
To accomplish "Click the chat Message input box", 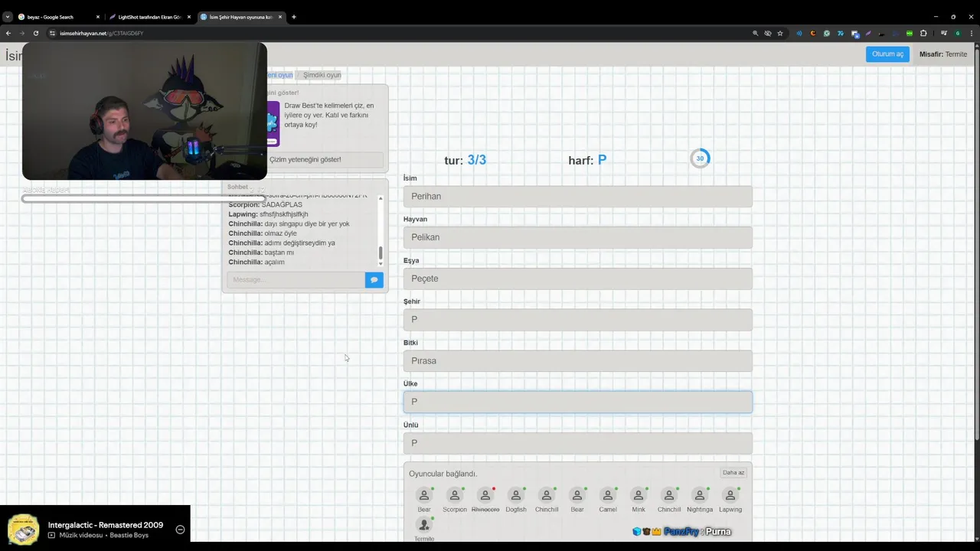I will tap(296, 280).
